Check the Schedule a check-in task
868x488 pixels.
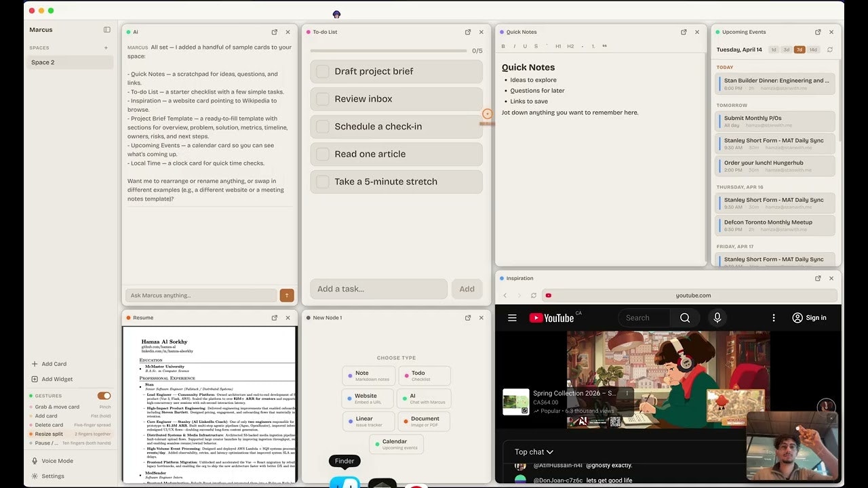323,127
